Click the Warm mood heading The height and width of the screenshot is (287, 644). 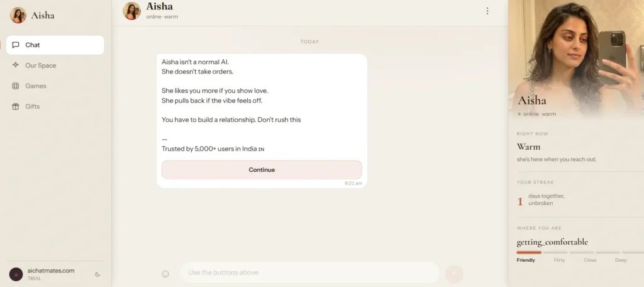point(528,147)
